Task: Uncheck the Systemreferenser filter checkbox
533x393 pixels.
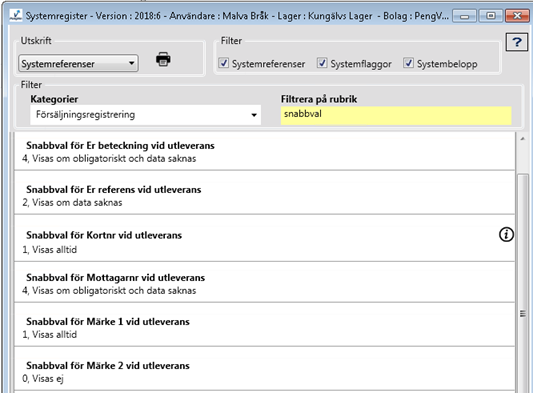Action: point(223,63)
